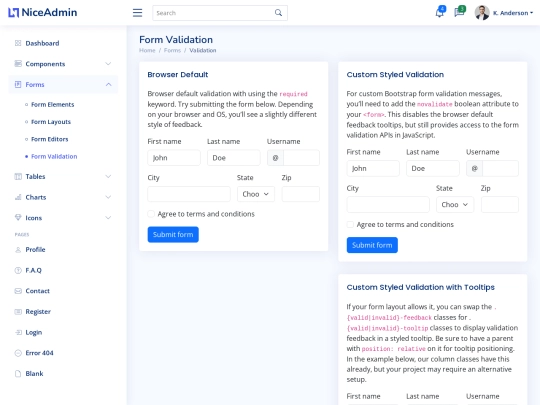Viewport: 540px width, 405px height.
Task: Click the Icons gem icon
Action: pos(18,218)
